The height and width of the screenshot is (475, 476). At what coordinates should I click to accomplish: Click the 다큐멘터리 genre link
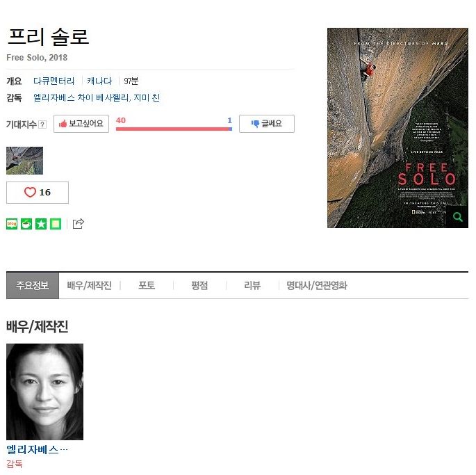tap(54, 81)
